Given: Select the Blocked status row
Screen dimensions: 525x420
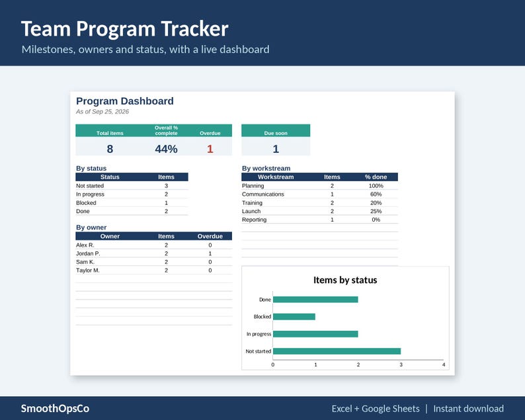Looking at the screenshot, I should (132, 202).
